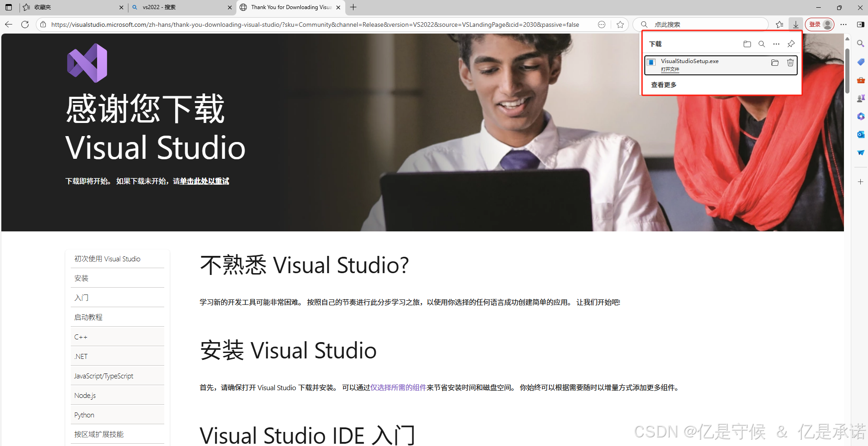Open the downloads toolbar icon

coord(796,25)
